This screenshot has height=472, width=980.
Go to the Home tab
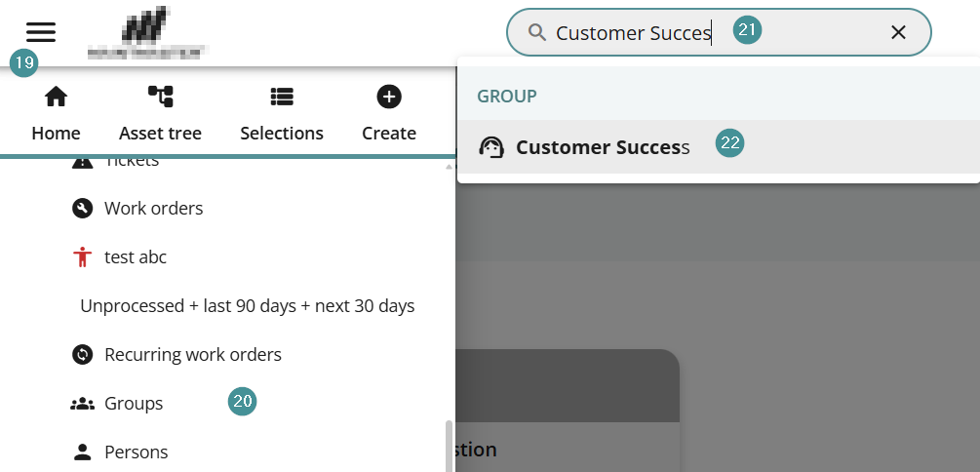pos(56,113)
